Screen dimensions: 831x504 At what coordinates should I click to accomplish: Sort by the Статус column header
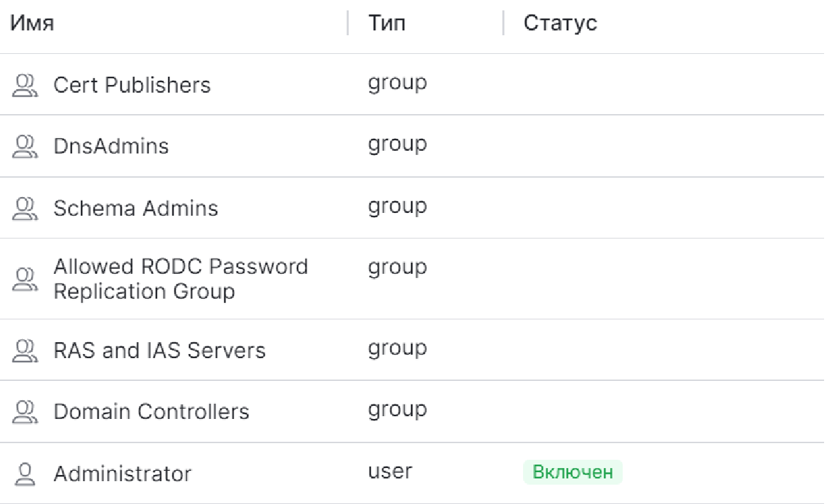(x=560, y=24)
